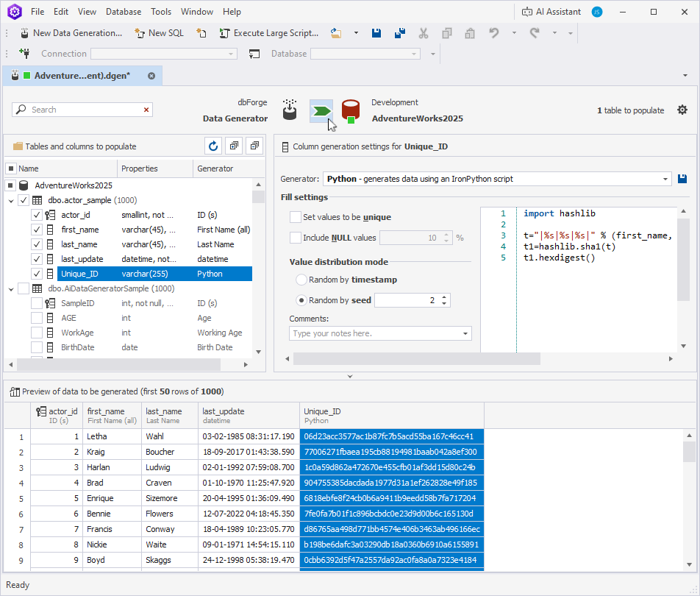Open the Generator type dropdown
The height and width of the screenshot is (596, 700).
point(665,179)
